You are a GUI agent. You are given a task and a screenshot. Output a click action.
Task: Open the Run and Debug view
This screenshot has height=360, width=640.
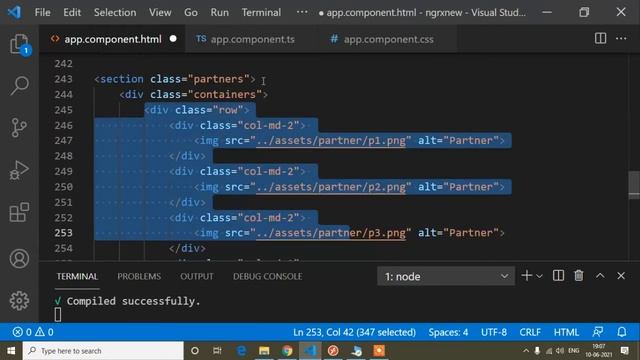(19, 170)
